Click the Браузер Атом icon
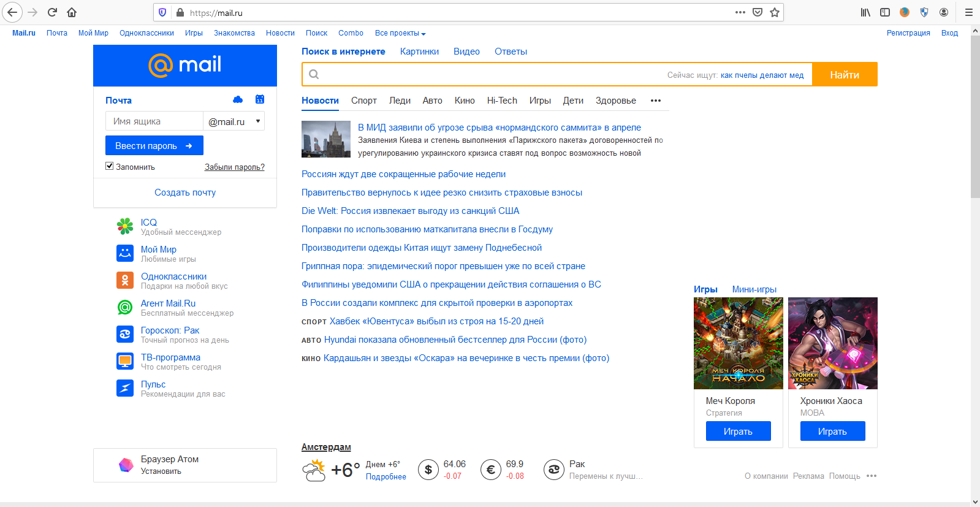 coord(126,465)
